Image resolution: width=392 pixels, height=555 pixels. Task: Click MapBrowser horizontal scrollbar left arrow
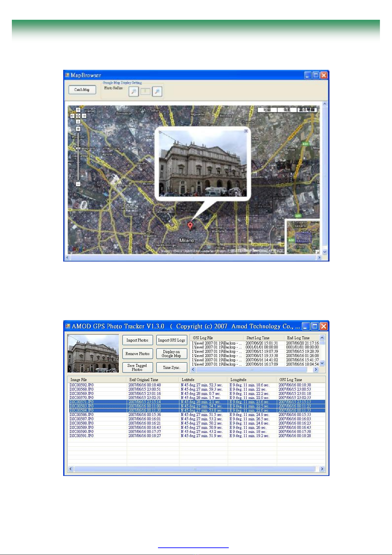tap(67, 258)
